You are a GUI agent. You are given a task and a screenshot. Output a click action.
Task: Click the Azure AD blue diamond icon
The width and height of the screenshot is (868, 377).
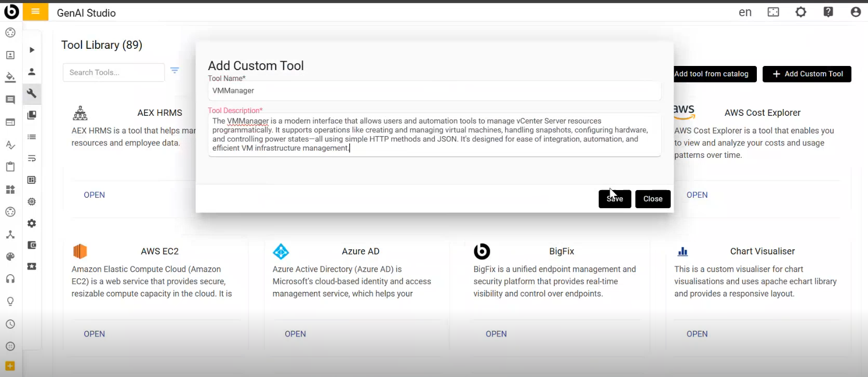[281, 251]
